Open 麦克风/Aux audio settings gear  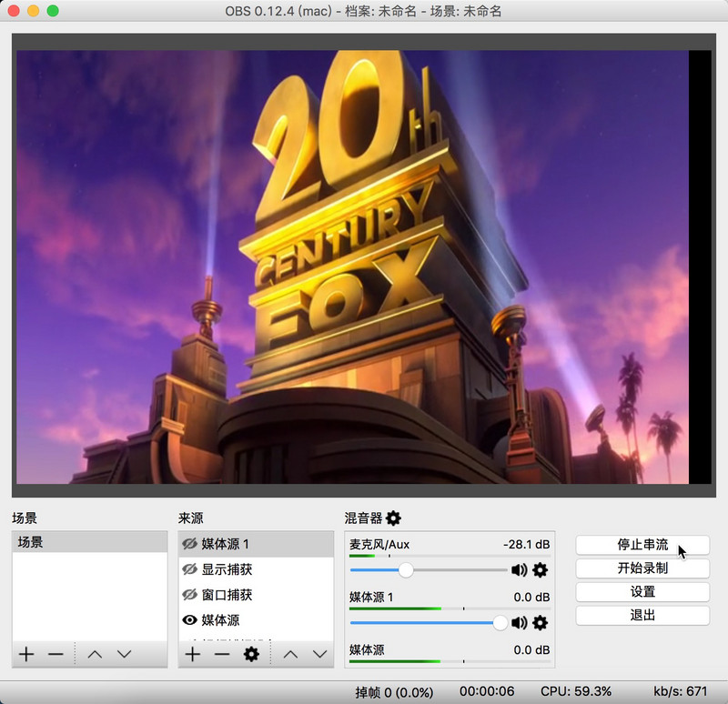540,570
